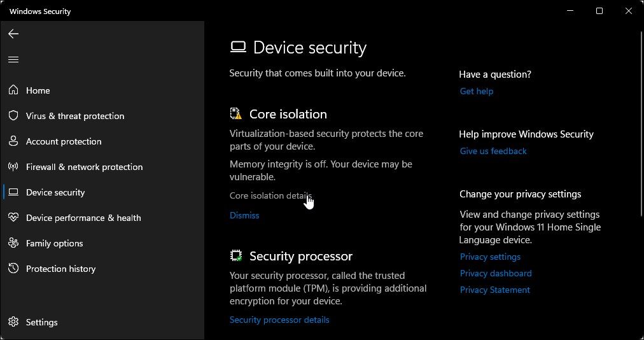Click the Home house icon
Image resolution: width=644 pixels, height=340 pixels.
tap(13, 90)
